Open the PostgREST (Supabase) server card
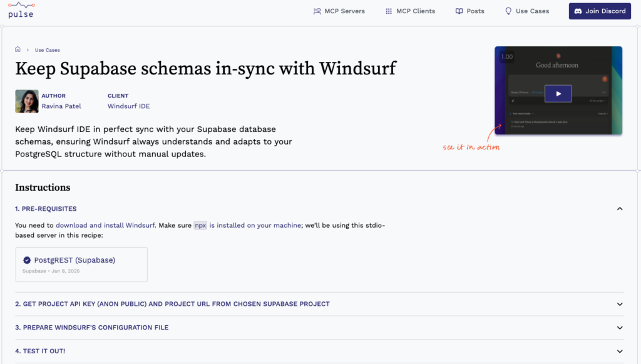 [x=81, y=265]
